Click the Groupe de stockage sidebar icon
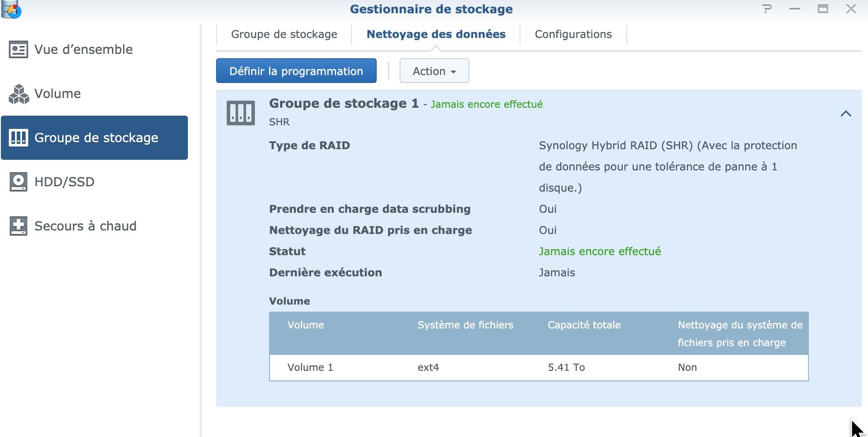This screenshot has width=868, height=437. point(19,138)
